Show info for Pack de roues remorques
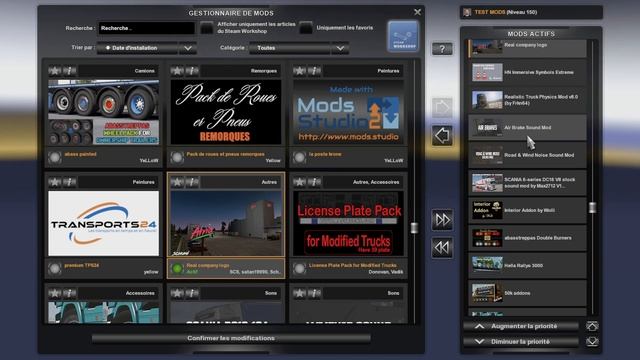Viewport: 640px width, 360px height. click(192, 71)
